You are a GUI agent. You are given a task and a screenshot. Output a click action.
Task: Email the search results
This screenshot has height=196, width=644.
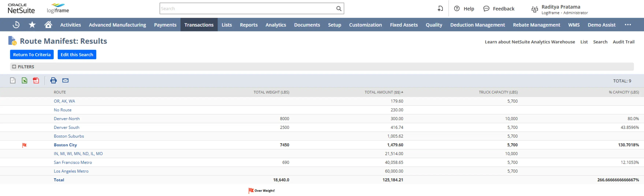(65, 80)
